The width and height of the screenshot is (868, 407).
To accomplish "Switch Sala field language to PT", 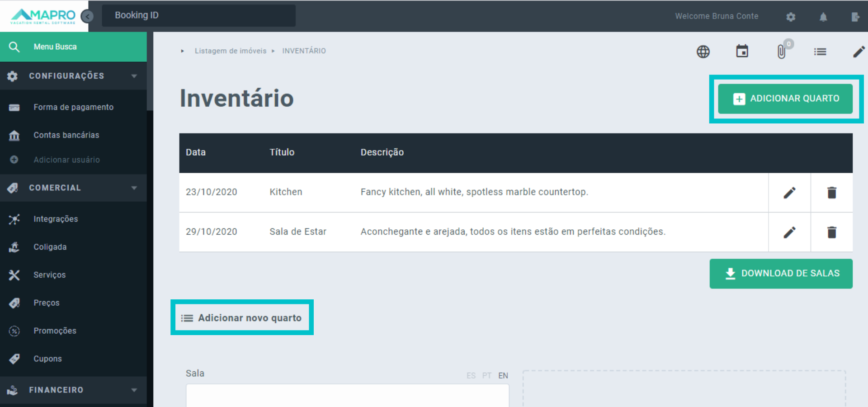I will (x=486, y=375).
